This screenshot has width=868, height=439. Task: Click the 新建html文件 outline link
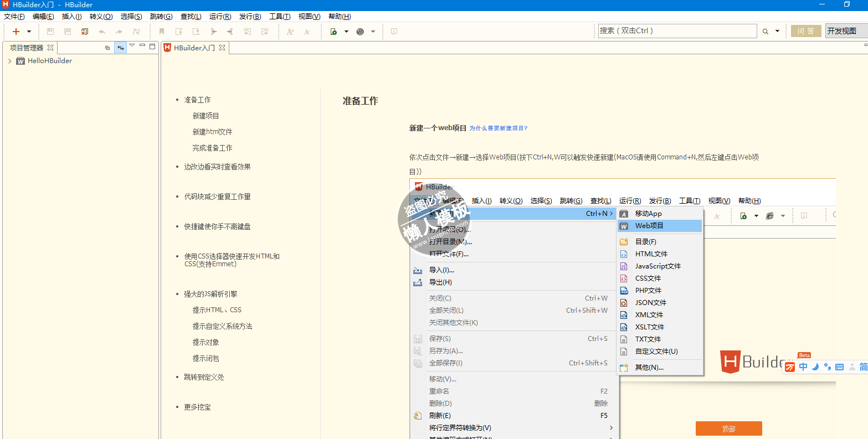[213, 132]
